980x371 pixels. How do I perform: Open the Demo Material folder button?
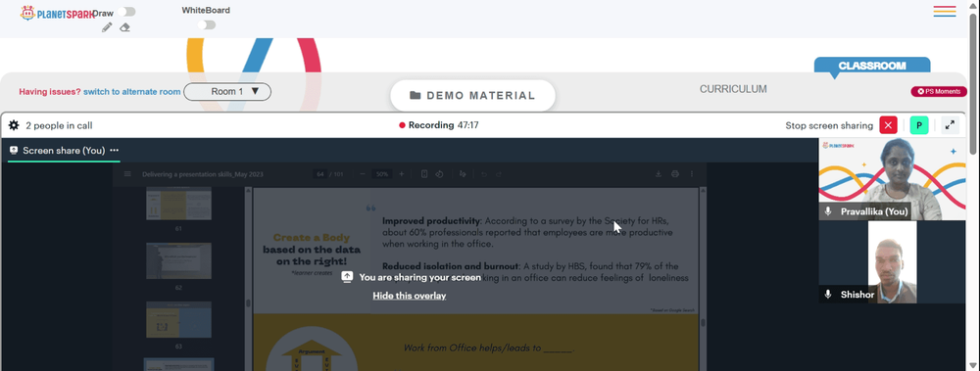(x=472, y=96)
